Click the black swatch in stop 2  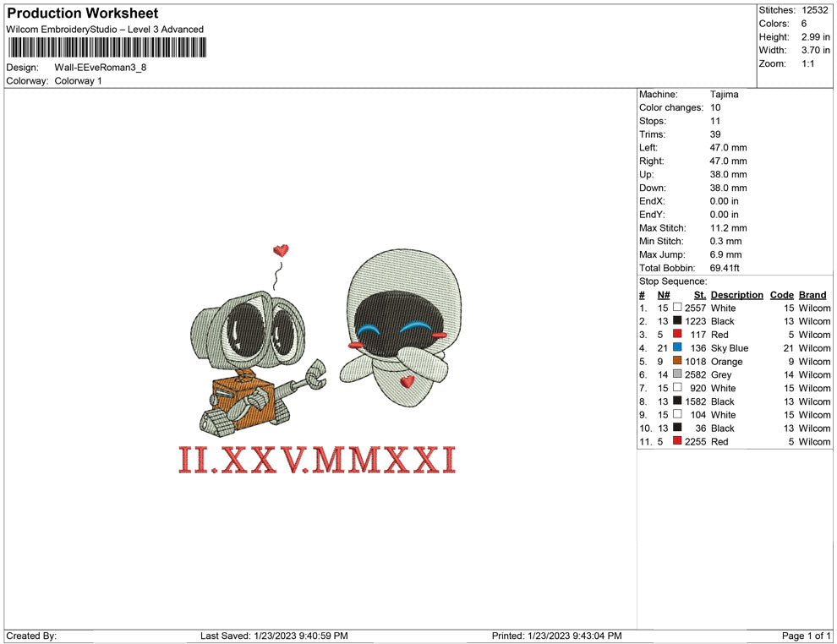point(677,320)
